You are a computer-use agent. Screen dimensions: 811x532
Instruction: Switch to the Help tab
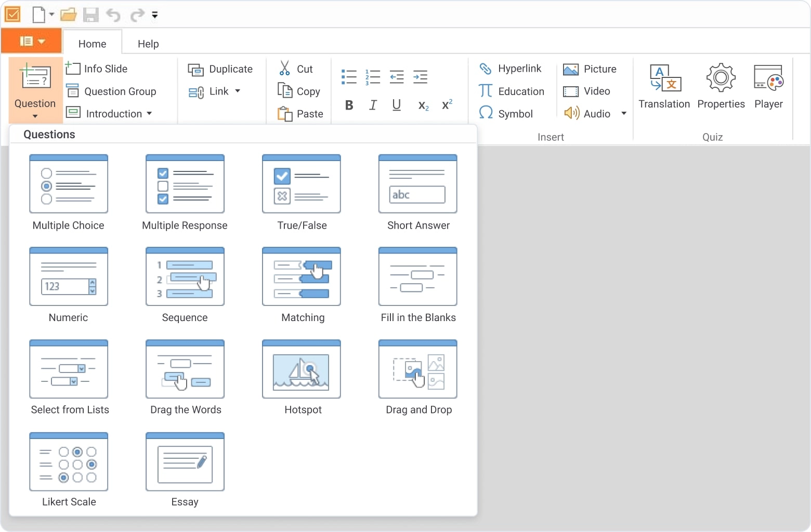(148, 44)
